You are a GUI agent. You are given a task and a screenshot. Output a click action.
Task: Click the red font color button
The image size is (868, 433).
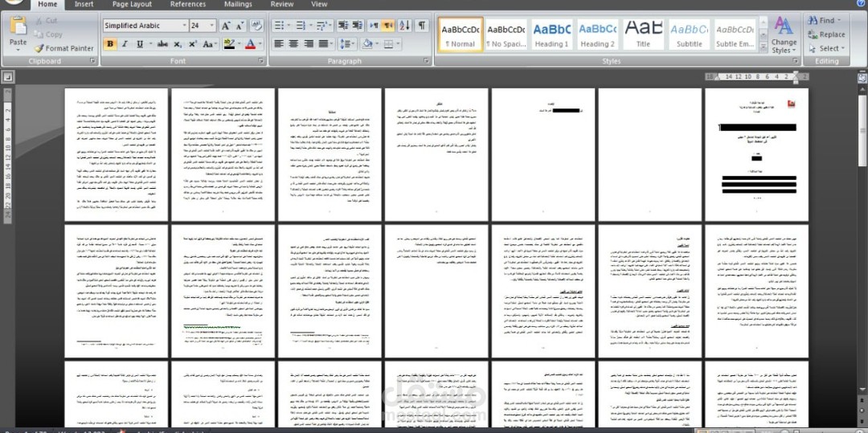(250, 43)
